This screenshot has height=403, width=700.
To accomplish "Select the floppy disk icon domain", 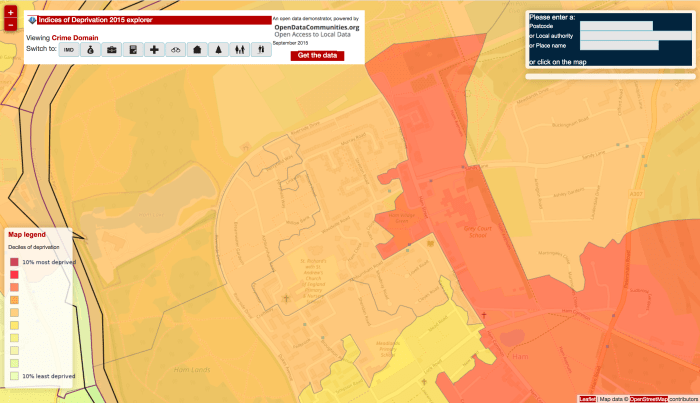I will [x=133, y=49].
